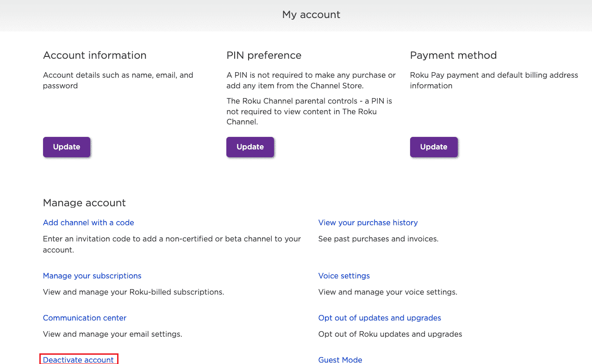Click 'A PIN is not required to make any purchase' text

tap(311, 80)
